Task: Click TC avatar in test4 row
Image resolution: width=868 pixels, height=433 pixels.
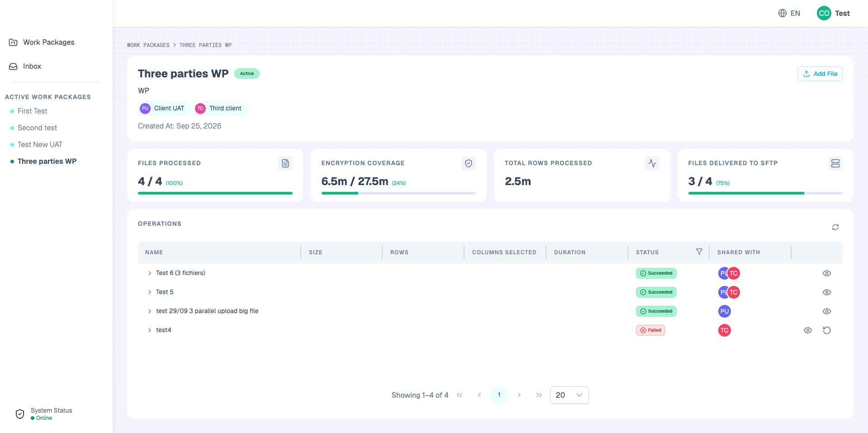Action: pos(725,330)
